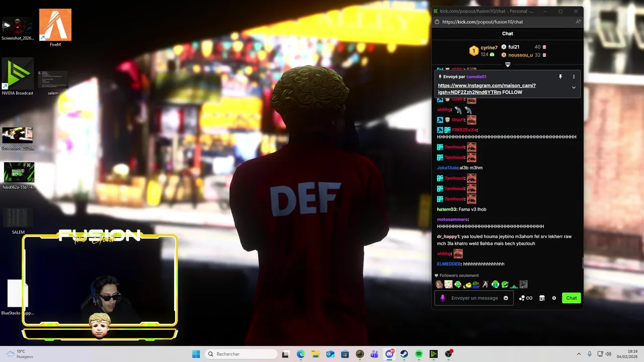Open the Windows Start menu
This screenshot has width=644, height=362.
pos(196,354)
